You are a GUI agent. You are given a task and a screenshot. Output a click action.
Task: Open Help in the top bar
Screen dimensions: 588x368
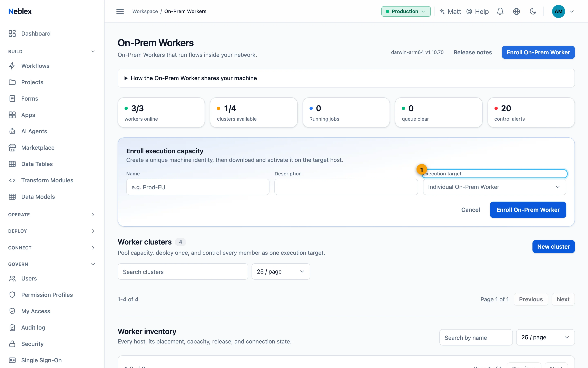(x=478, y=11)
